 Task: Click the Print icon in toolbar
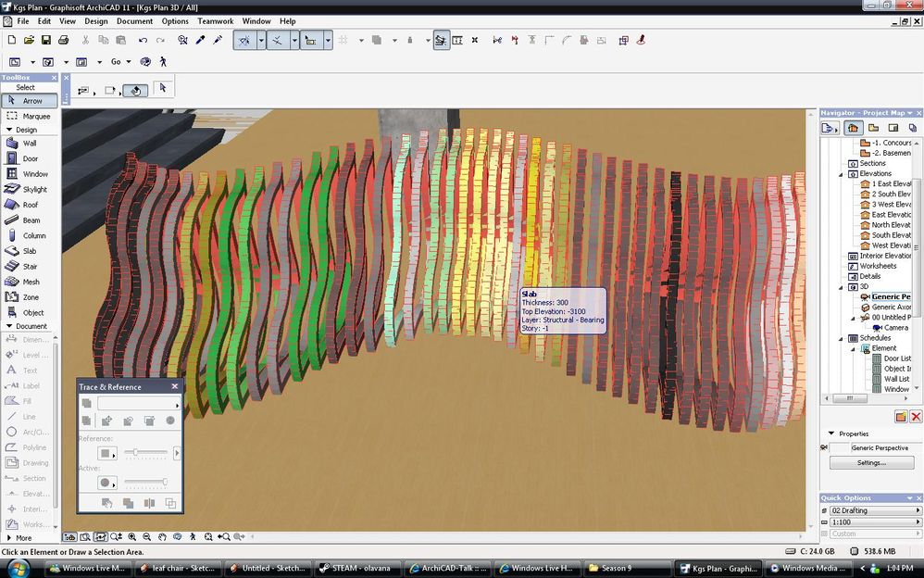point(64,40)
